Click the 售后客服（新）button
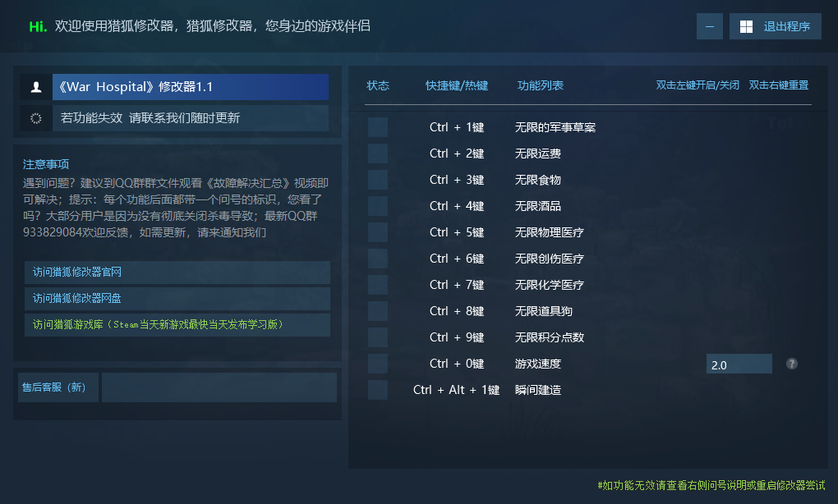Screen dimensions: 838x504 click(x=58, y=387)
